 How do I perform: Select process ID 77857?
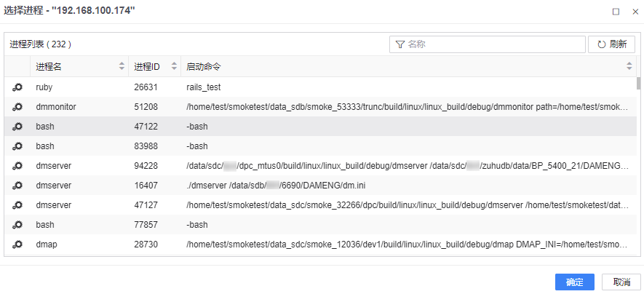point(146,225)
